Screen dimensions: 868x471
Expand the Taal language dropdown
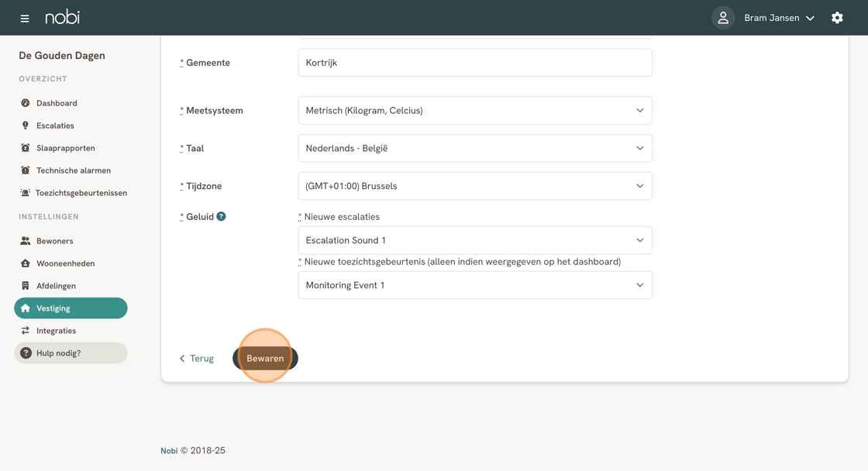pos(474,148)
